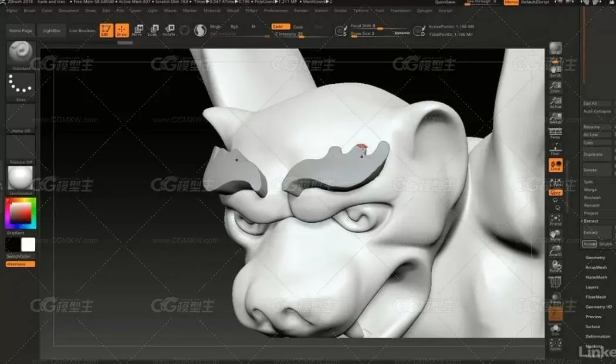
Task: Toggle Rgb channel
Action: click(235, 27)
